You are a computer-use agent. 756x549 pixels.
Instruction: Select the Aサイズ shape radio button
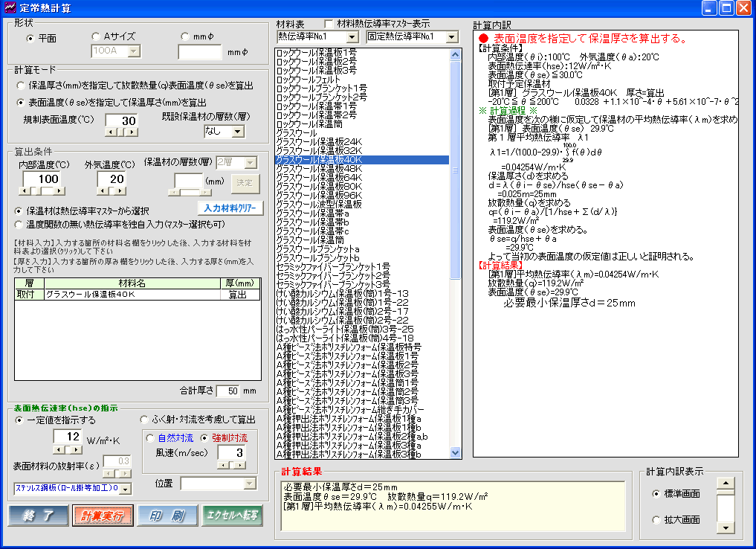tap(96, 36)
